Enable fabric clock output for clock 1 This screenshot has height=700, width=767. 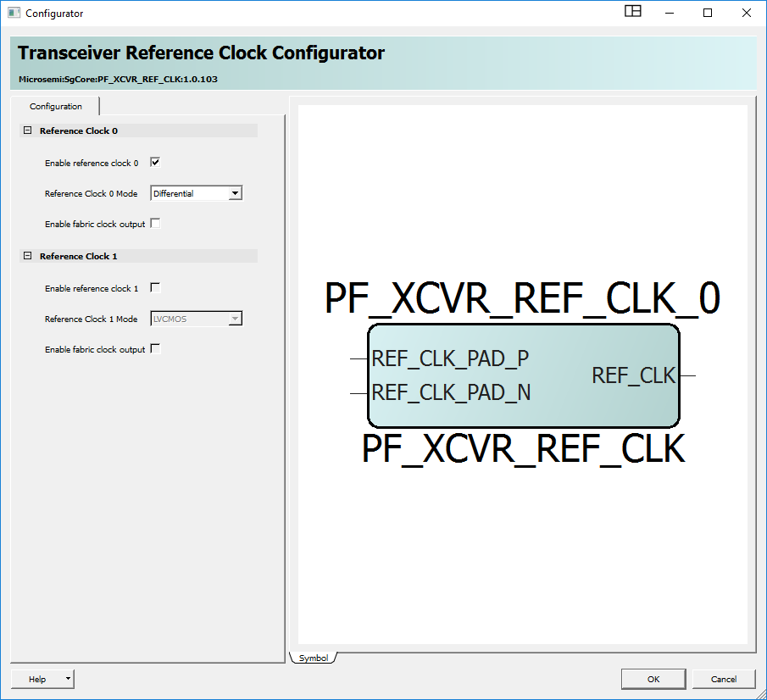[x=155, y=349]
